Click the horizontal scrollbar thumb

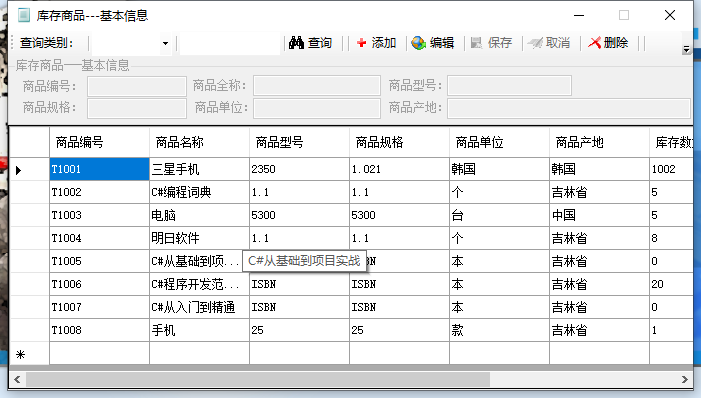(x=258, y=380)
